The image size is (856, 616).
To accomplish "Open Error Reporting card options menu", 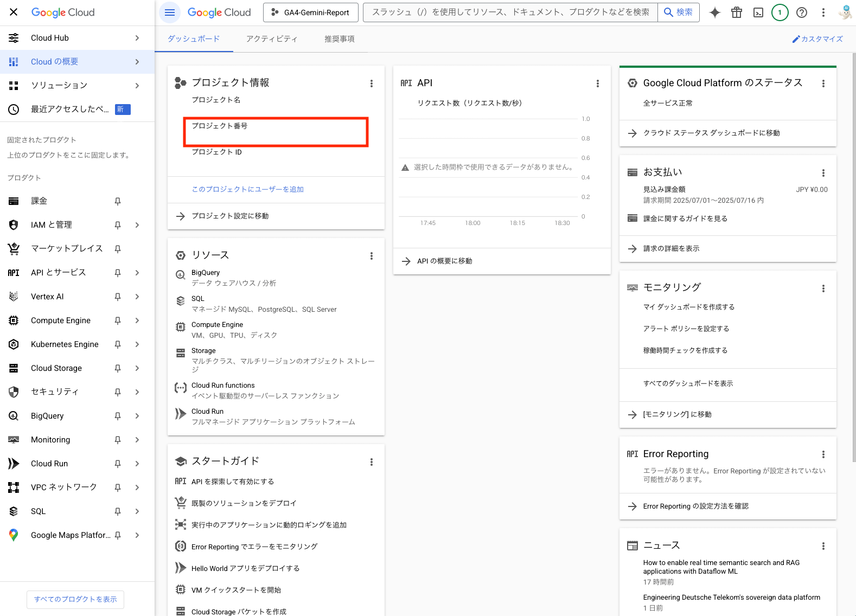I will pyautogui.click(x=823, y=454).
